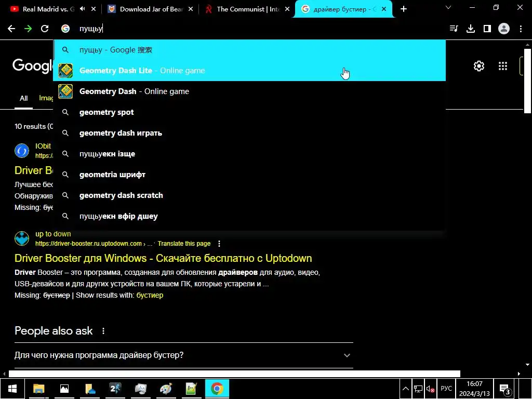The image size is (532, 399).
Task: Open the tab search chevron
Action: (x=448, y=7)
